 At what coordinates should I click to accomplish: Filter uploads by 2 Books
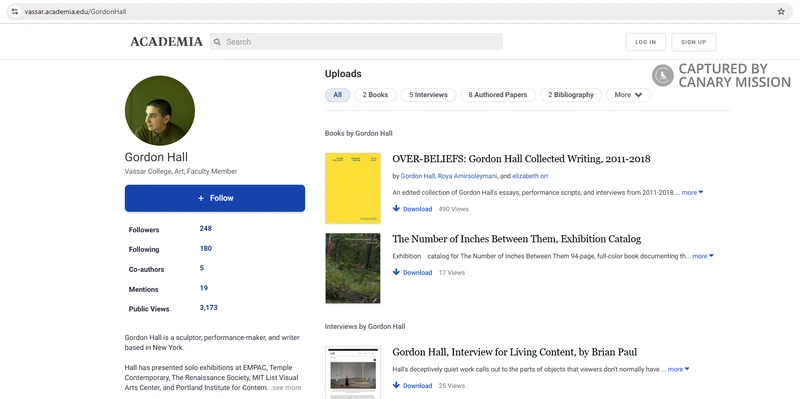tap(375, 95)
